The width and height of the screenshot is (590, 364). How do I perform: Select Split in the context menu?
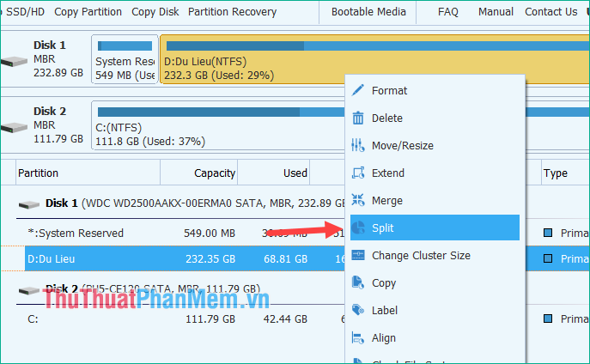point(435,227)
